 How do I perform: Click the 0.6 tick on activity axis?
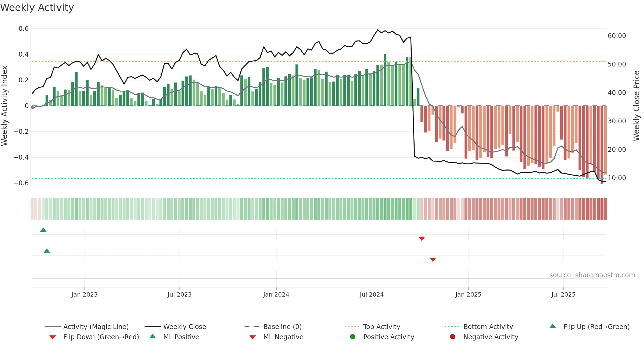24,29
